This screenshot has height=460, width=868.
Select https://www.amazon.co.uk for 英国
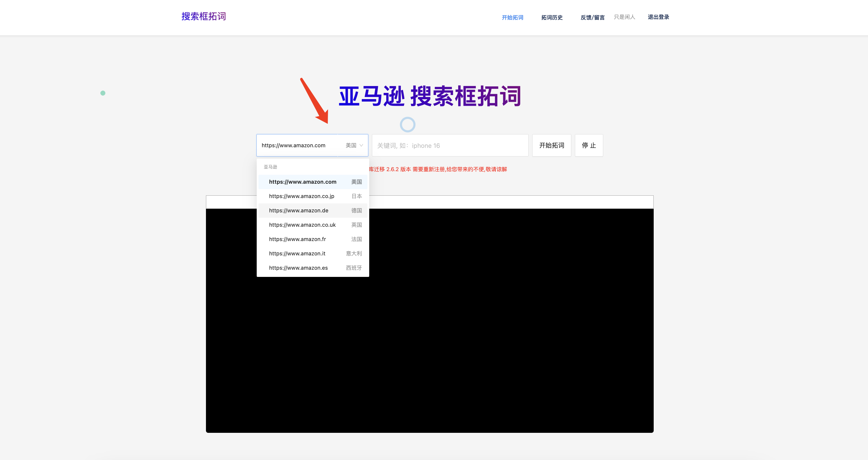point(302,225)
